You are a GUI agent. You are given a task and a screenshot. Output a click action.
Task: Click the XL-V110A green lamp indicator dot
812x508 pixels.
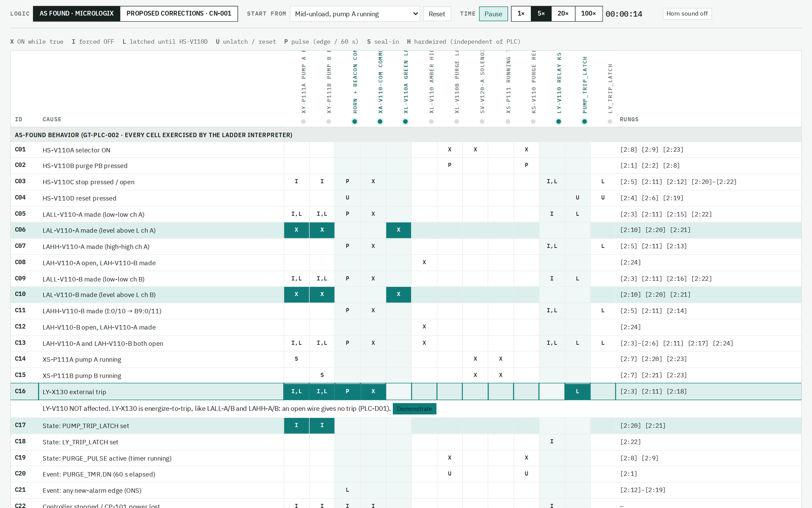(x=405, y=122)
